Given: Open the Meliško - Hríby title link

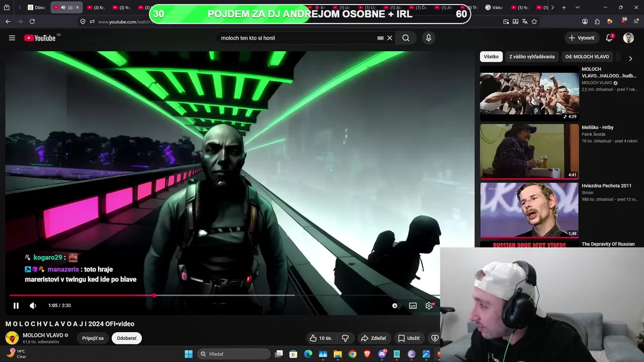Looking at the screenshot, I should 598,128.
